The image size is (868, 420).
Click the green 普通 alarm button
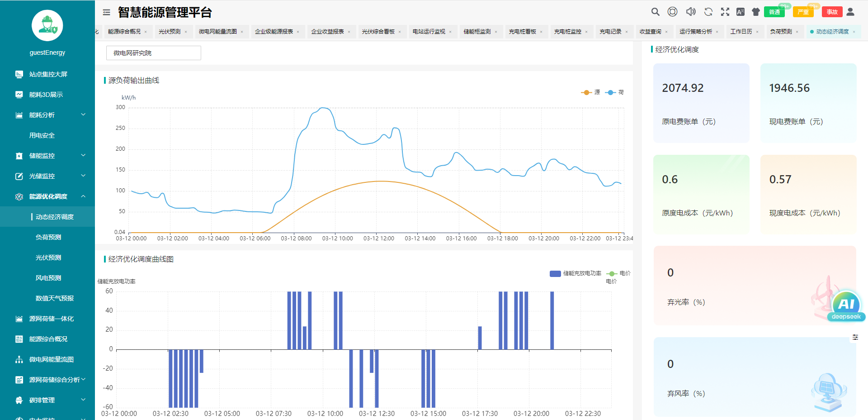[774, 12]
